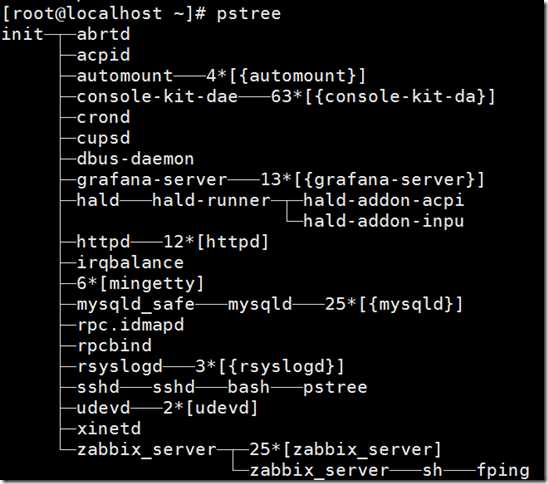Select the fping process at the bottom
Image resolution: width=548 pixels, height=484 pixels.
click(x=503, y=470)
